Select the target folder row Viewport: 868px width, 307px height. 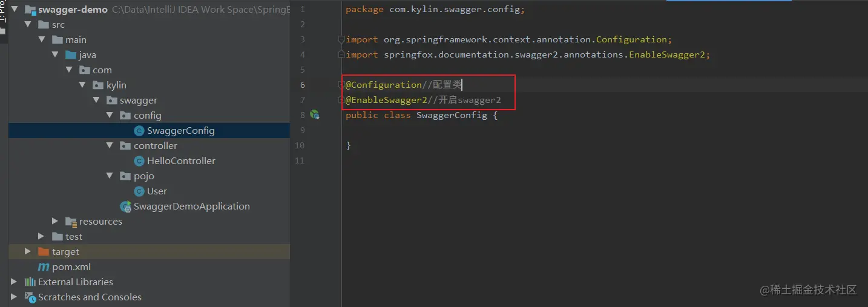(x=149, y=252)
